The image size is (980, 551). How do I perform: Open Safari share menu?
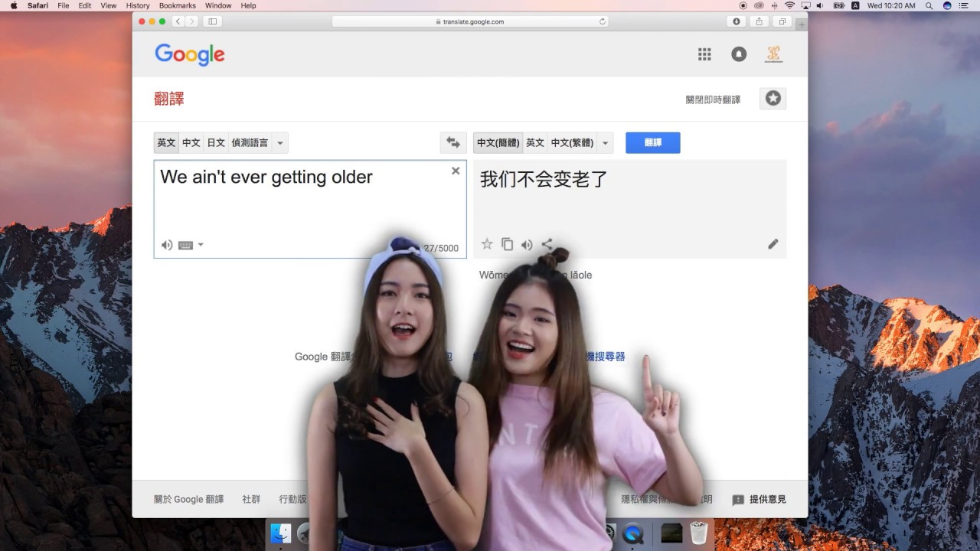pyautogui.click(x=759, y=21)
